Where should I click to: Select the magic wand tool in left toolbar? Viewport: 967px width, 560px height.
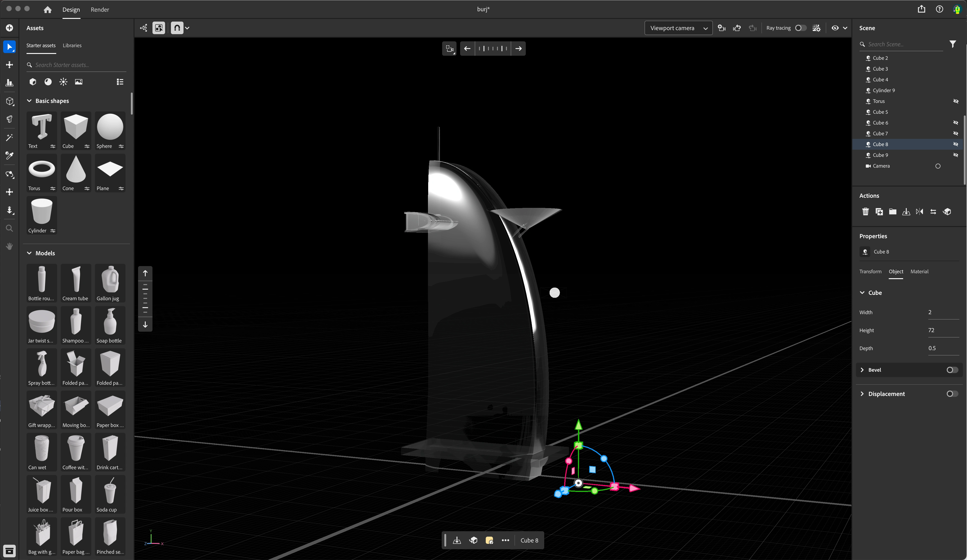(x=10, y=137)
